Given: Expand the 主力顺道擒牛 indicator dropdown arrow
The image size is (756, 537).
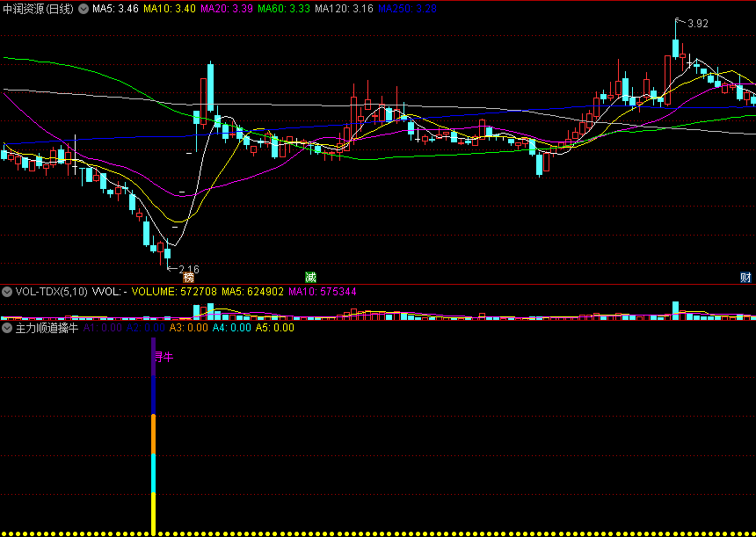Looking at the screenshot, I should click(x=7, y=329).
